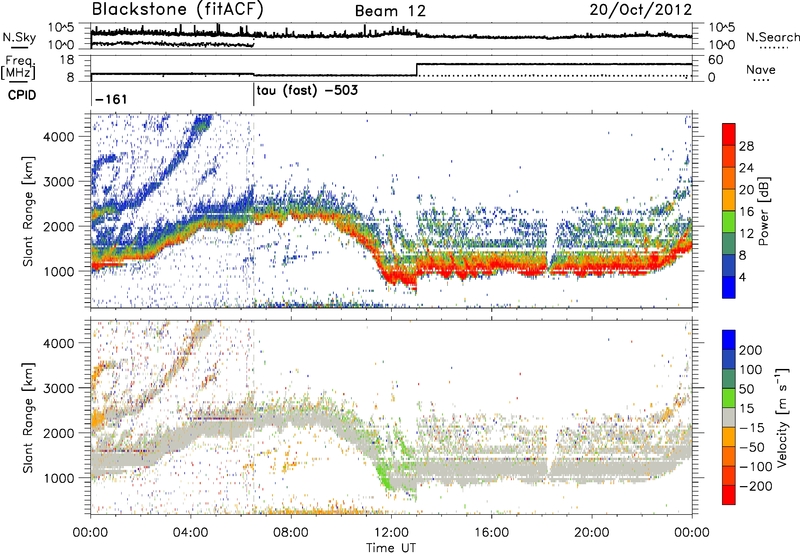
Task: Click '4000' tick on power panel
Action: point(58,137)
